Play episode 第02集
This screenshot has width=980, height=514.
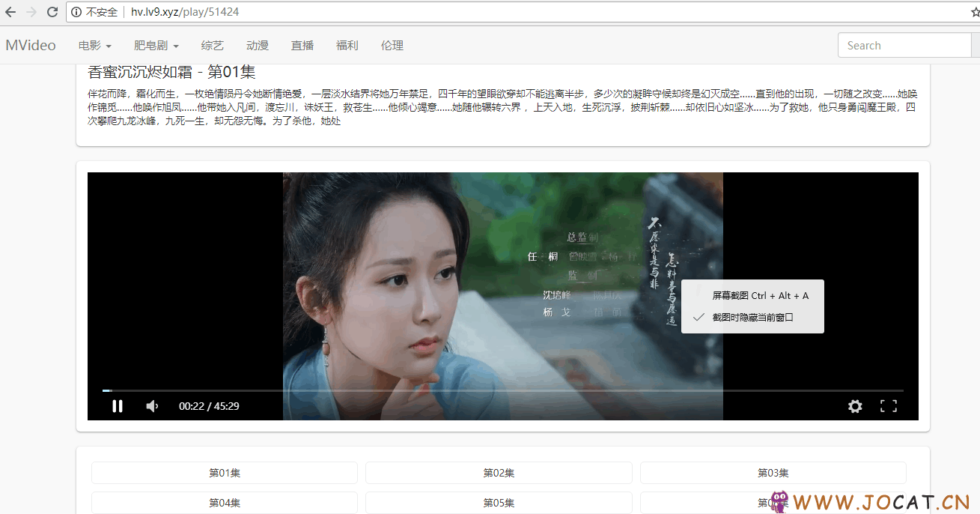point(499,473)
